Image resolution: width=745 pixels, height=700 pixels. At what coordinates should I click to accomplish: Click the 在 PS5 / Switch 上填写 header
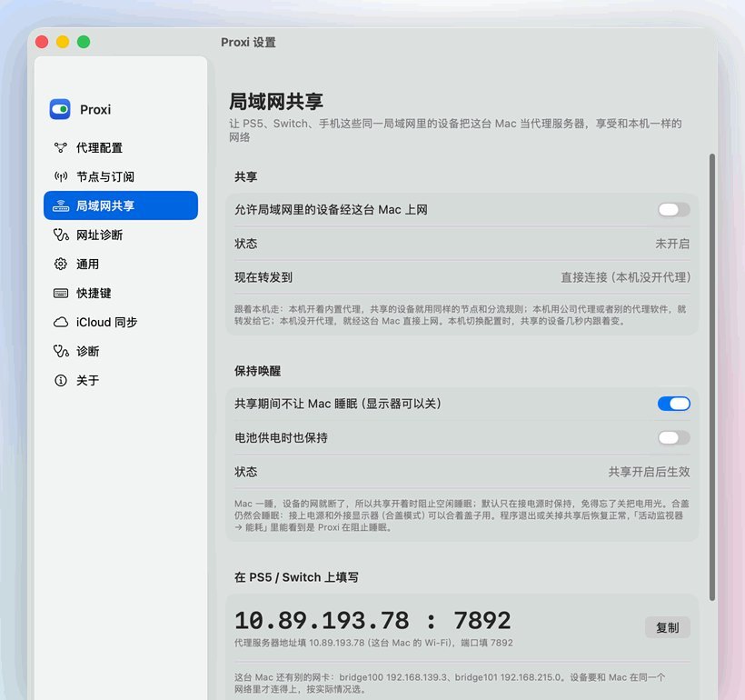point(296,577)
